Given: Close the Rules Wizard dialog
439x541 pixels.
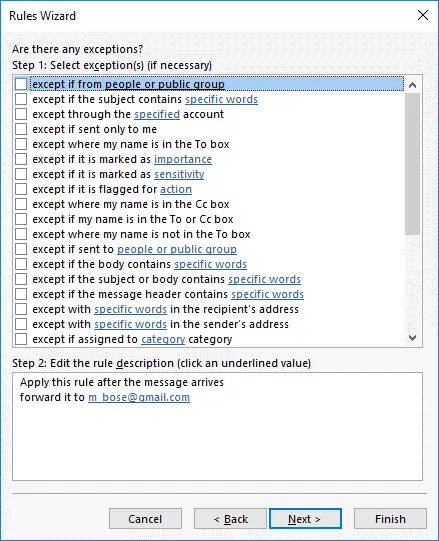Looking at the screenshot, I should [x=422, y=16].
